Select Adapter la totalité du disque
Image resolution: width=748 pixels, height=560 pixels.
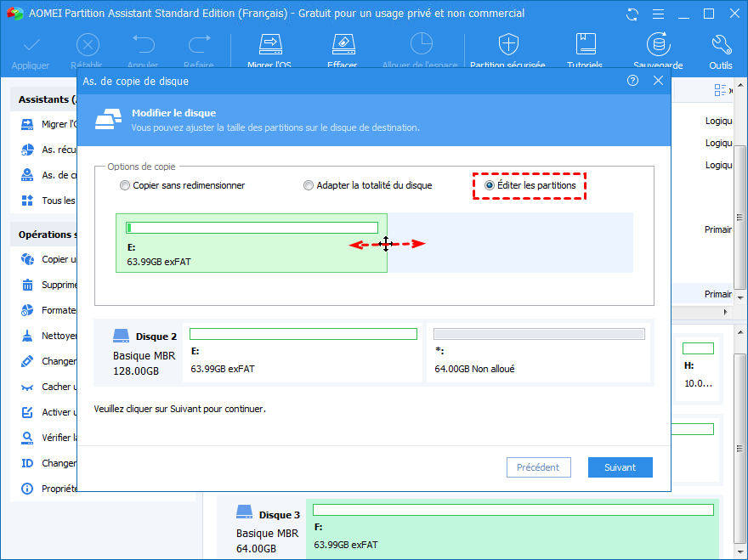[x=309, y=185]
